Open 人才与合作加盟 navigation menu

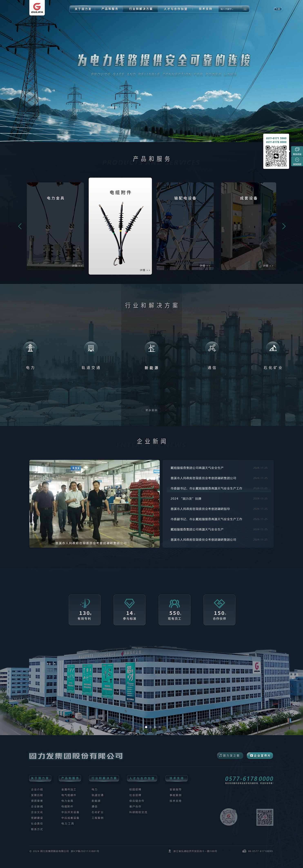176,9
